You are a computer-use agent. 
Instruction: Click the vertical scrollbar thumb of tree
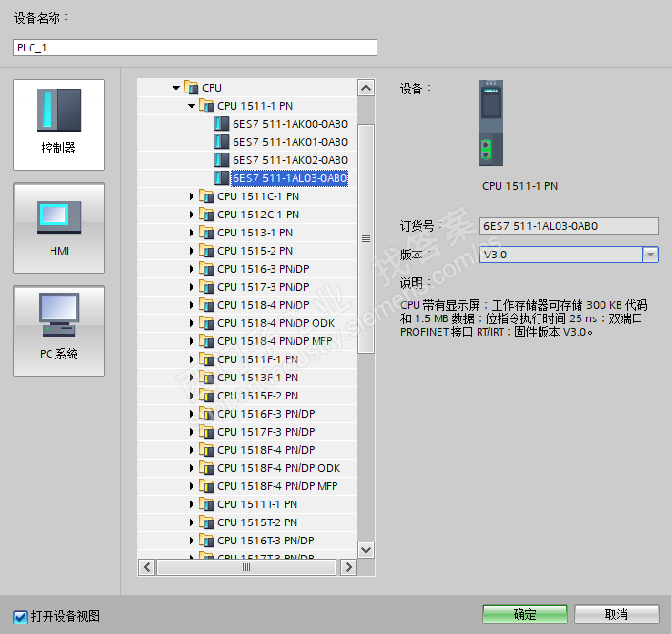click(x=366, y=238)
